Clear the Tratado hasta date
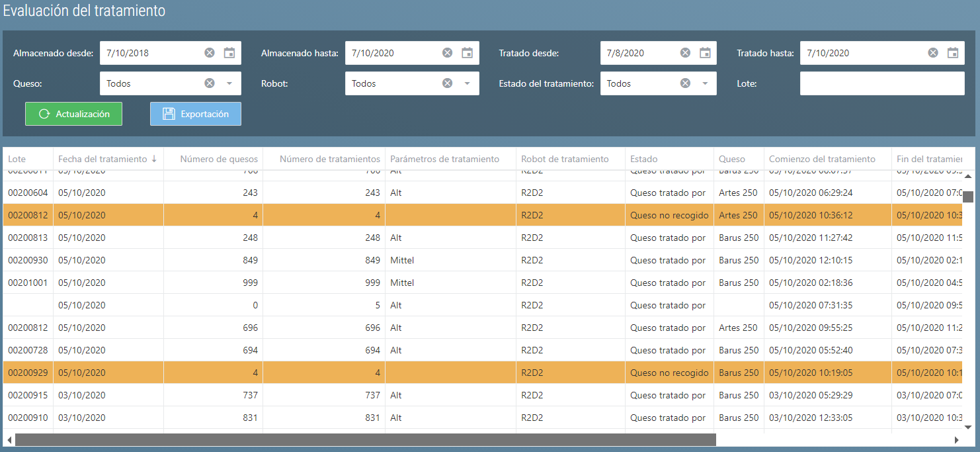Image resolution: width=980 pixels, height=452 pixels. (x=933, y=53)
